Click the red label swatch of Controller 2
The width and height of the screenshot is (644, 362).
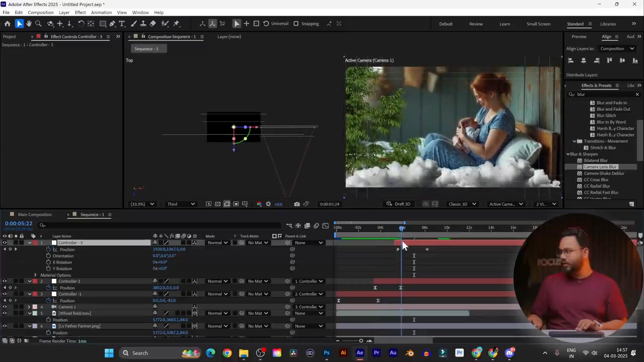click(35, 282)
